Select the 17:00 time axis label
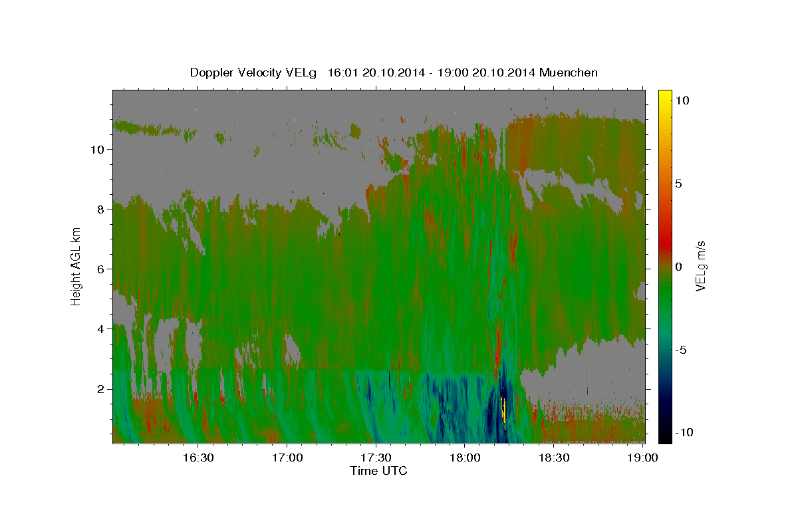Viewport: 798px width, 532px height. pos(287,458)
